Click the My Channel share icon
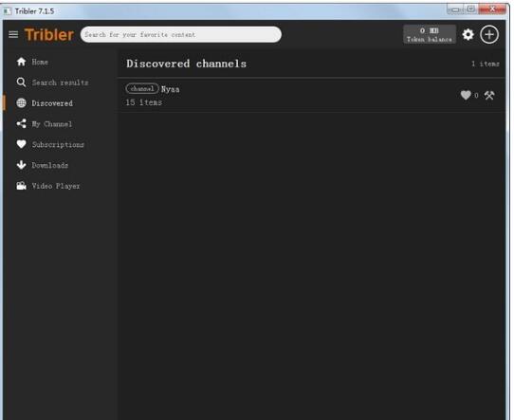Image resolution: width=514 pixels, height=420 pixels. 21,123
